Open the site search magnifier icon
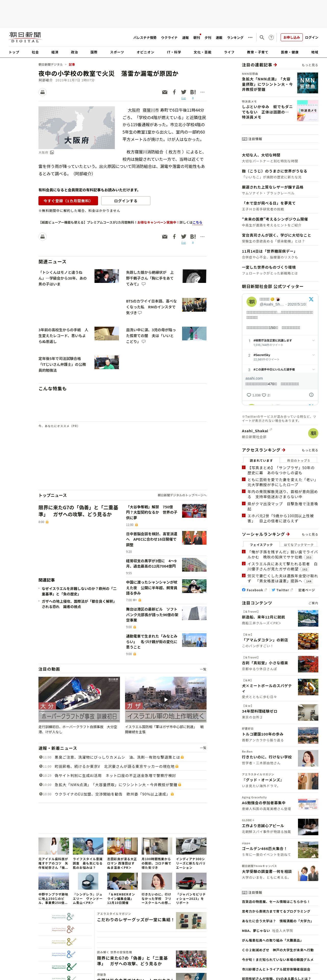This screenshot has width=327, height=980. 262,37
